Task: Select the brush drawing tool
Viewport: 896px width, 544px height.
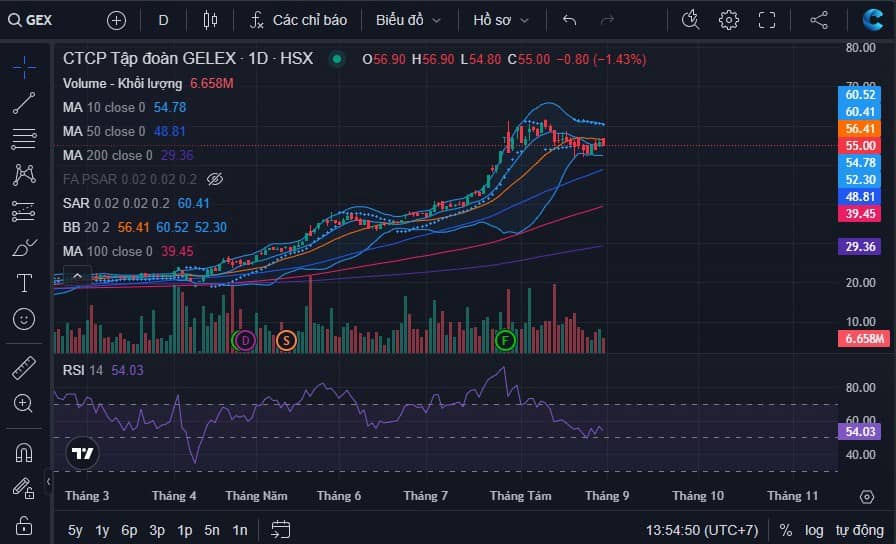Action: tap(24, 247)
